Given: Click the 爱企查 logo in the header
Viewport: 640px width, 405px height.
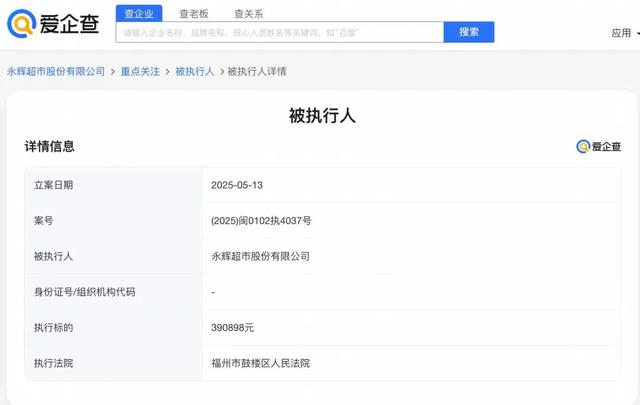Looking at the screenshot, I should click(x=53, y=24).
